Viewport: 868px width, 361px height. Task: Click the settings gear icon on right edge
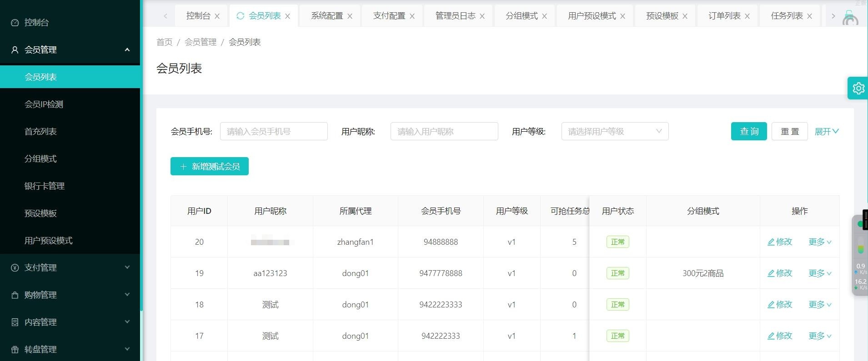click(858, 88)
